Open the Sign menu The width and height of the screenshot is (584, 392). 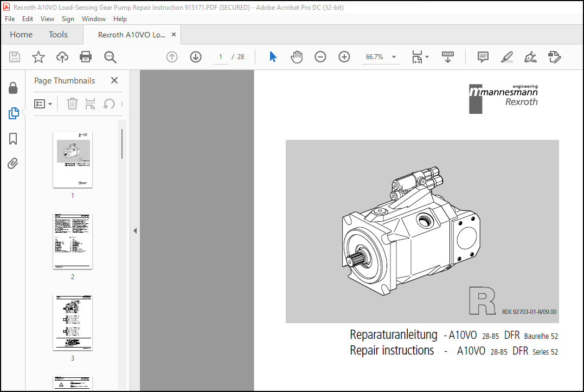click(x=68, y=18)
